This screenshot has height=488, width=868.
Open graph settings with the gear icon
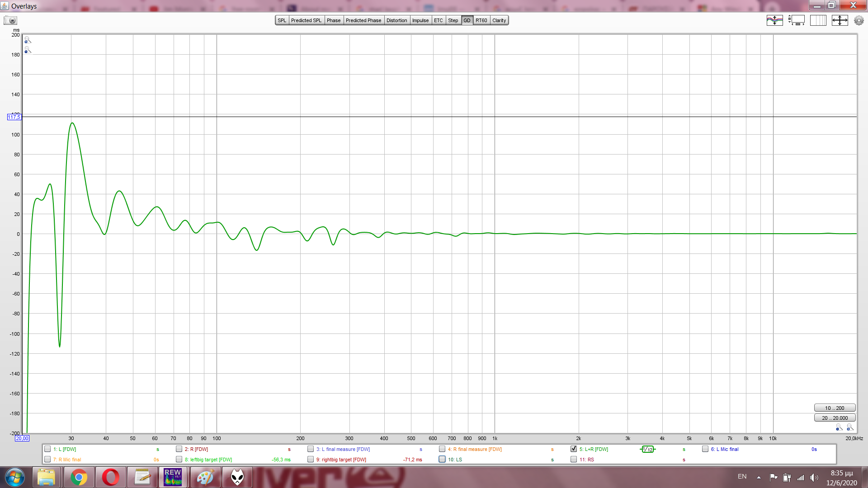tap(859, 20)
